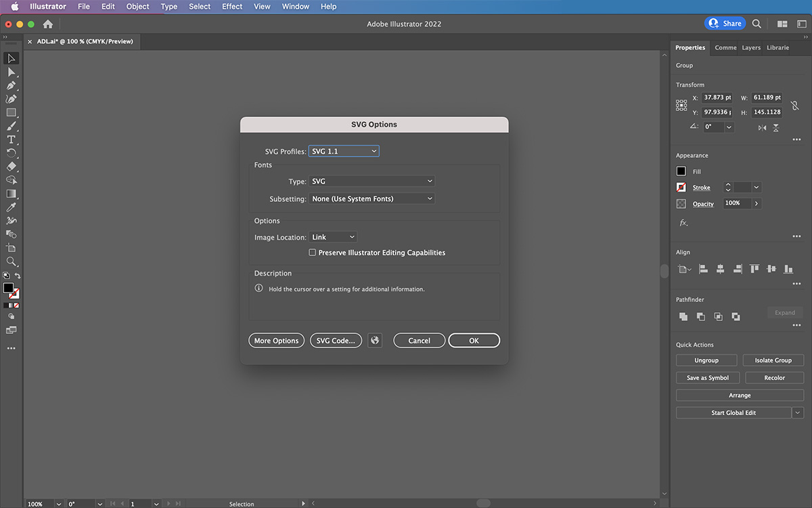Click the Eraser tool
The width and height of the screenshot is (812, 508).
pos(11,167)
